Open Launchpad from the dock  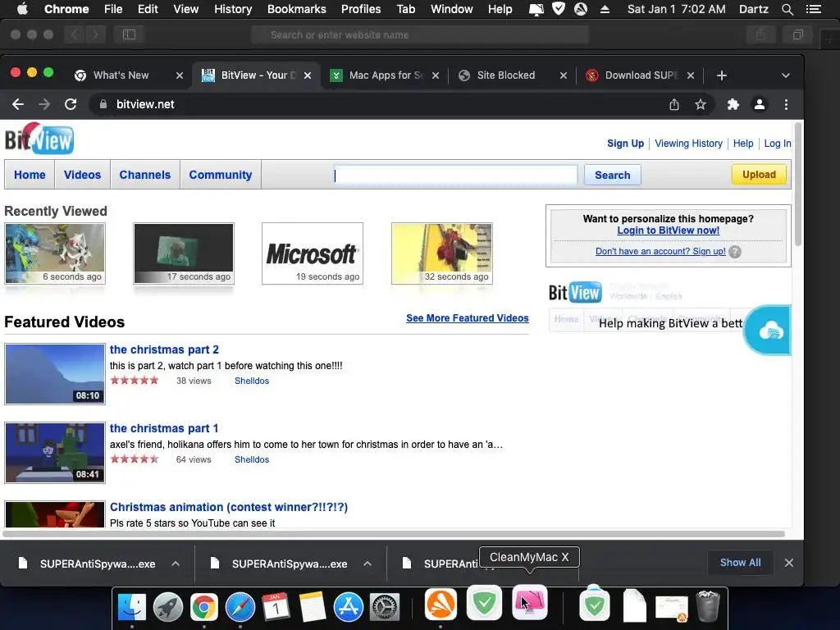click(x=167, y=607)
